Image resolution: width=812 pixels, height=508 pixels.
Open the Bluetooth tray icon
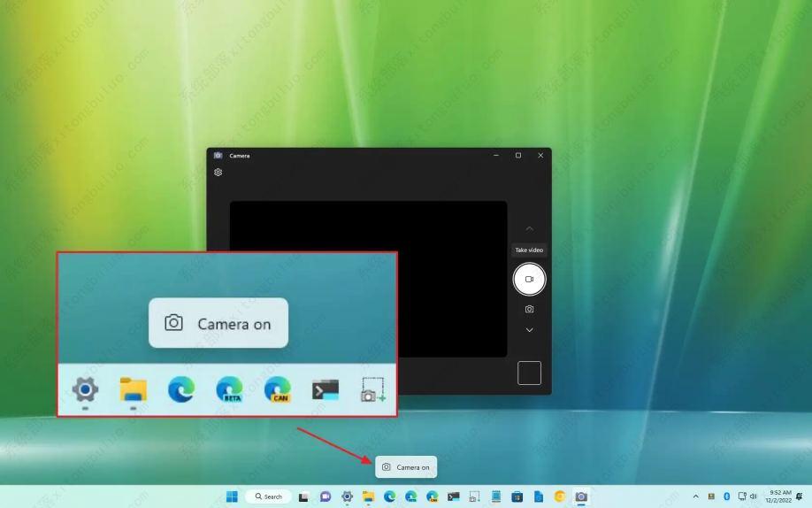coord(726,496)
